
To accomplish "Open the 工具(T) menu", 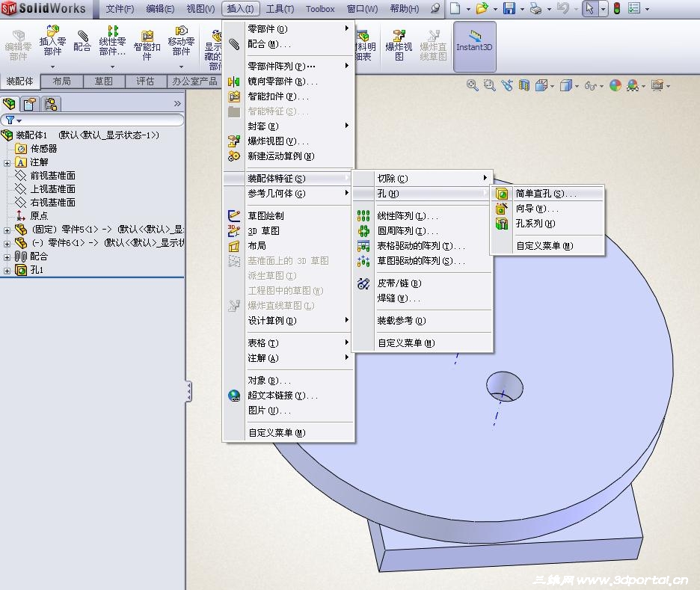I will click(280, 9).
